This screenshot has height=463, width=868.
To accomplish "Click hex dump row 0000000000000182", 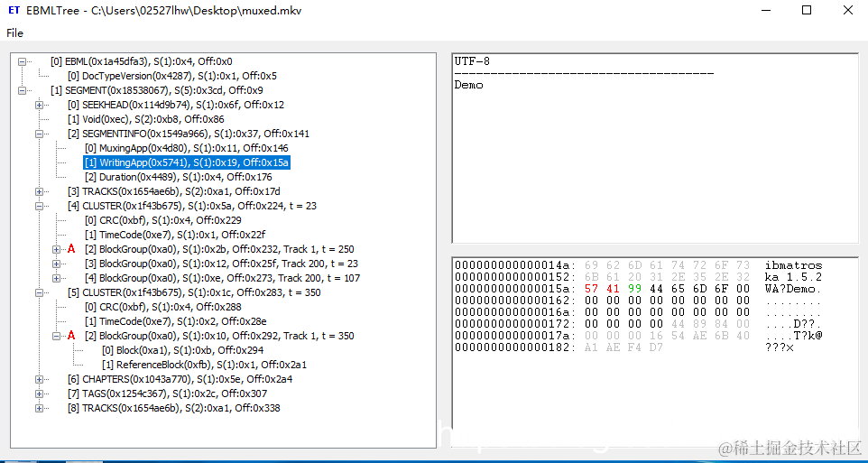I will click(x=623, y=347).
